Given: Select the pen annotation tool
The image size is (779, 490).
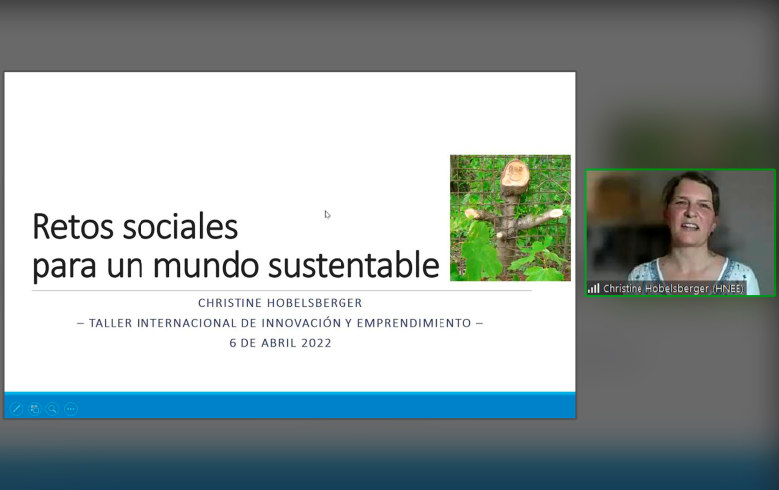Looking at the screenshot, I should [16, 409].
